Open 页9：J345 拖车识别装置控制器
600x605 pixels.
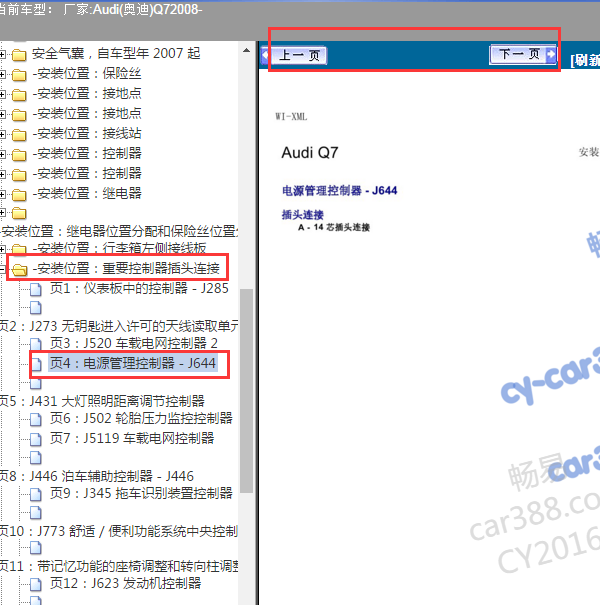141,493
